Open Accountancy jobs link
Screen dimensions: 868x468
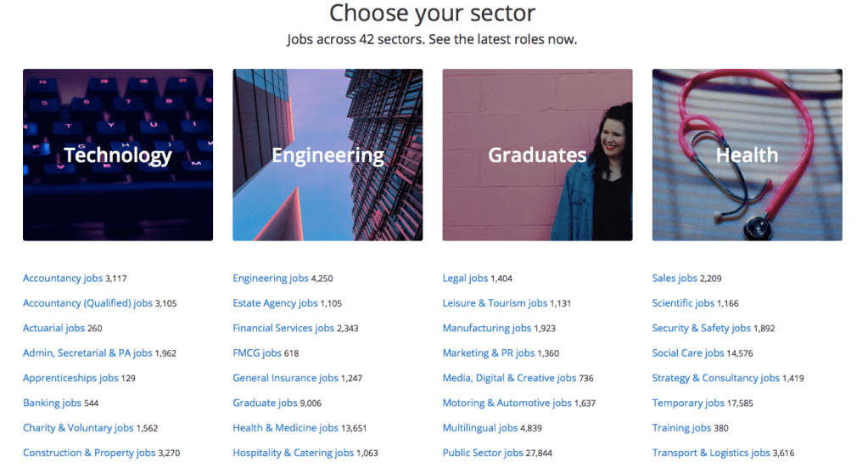[x=63, y=279]
